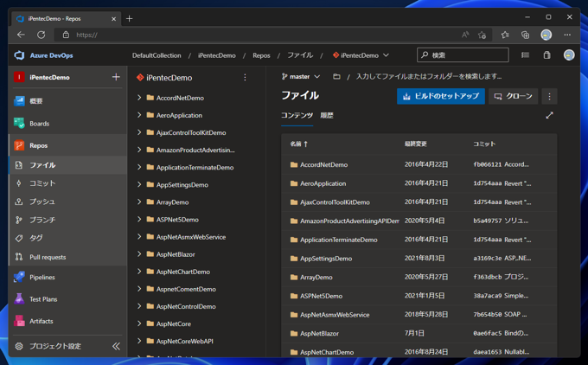
Task: Open a new browser tab
Action: 130,18
